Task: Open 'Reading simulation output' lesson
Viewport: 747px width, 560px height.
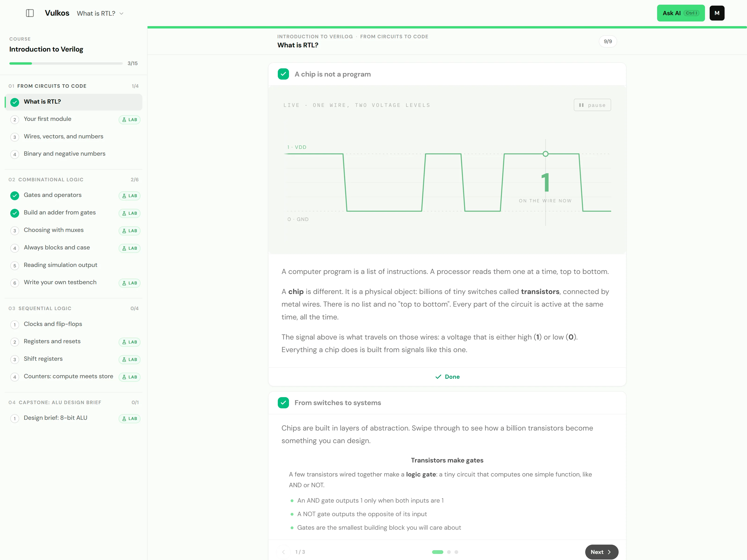Action: click(74, 265)
